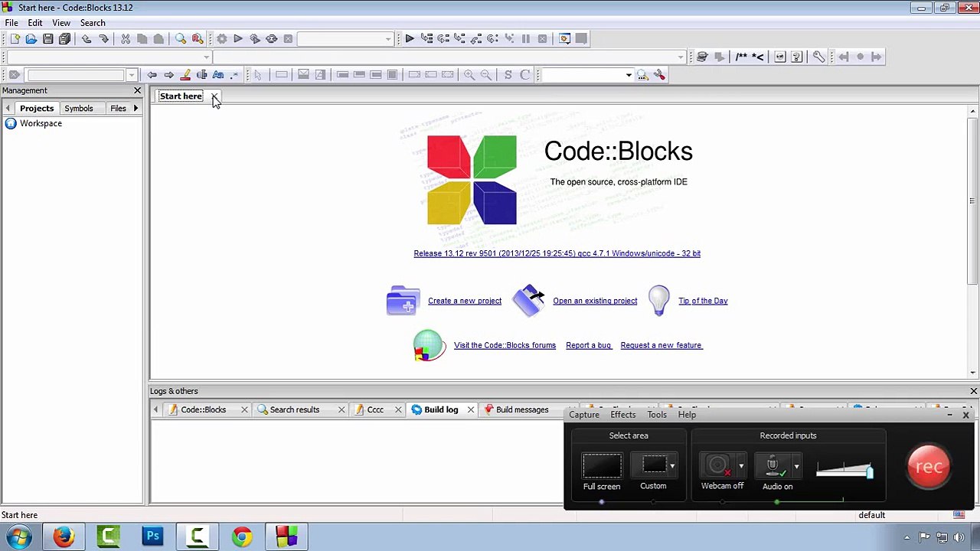Click the New file icon
This screenshot has width=980, height=551.
15,39
